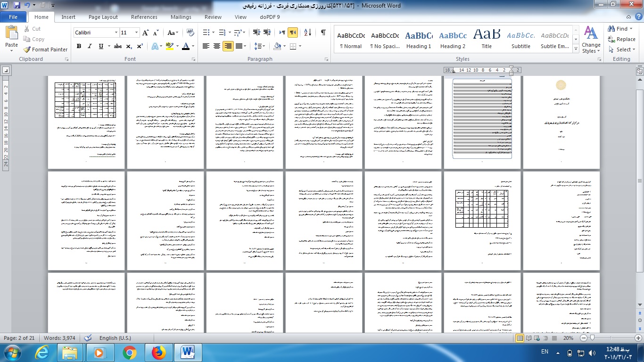Screen dimensions: 644x362
Task: Click the Text Effects icon
Action: pyautogui.click(x=154, y=46)
